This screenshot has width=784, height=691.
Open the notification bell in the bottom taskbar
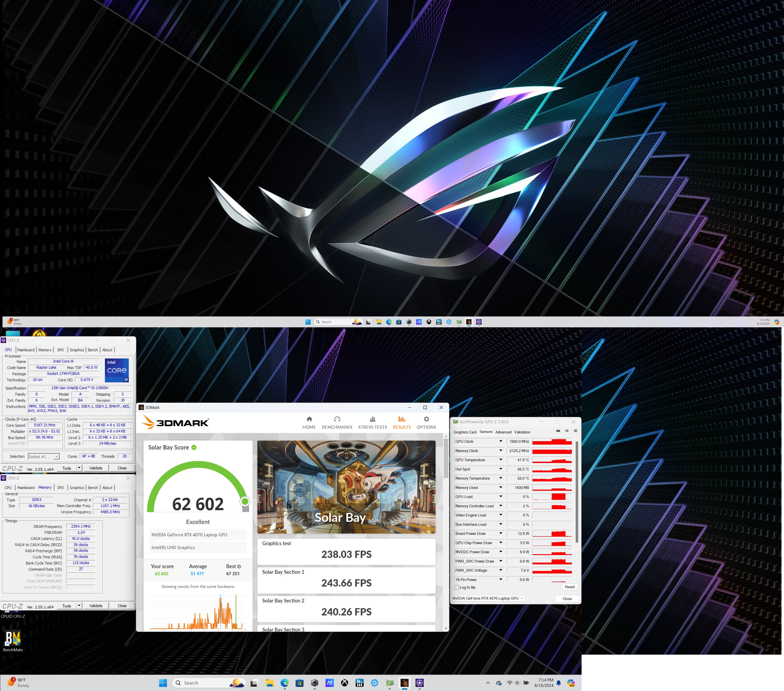558,683
